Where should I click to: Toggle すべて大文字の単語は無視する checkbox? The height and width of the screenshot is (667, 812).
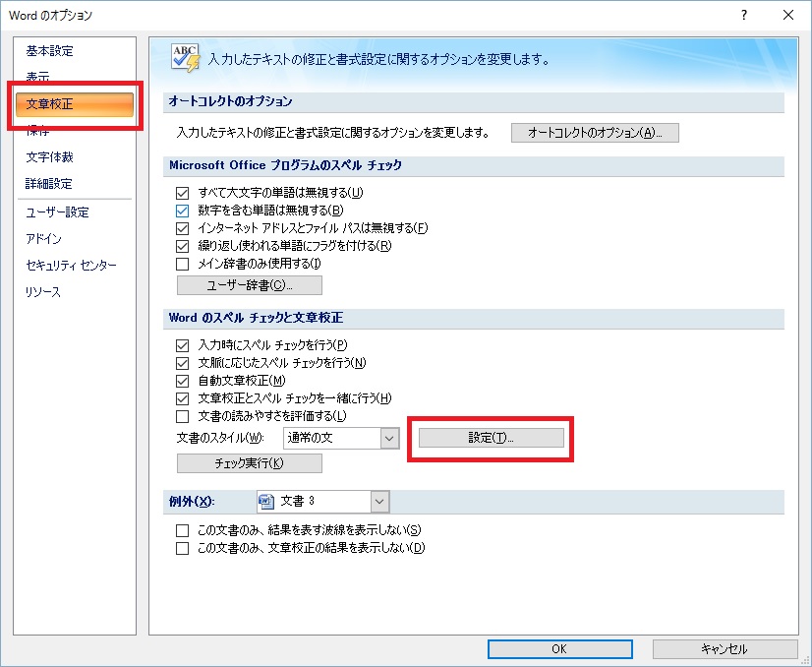point(182,193)
